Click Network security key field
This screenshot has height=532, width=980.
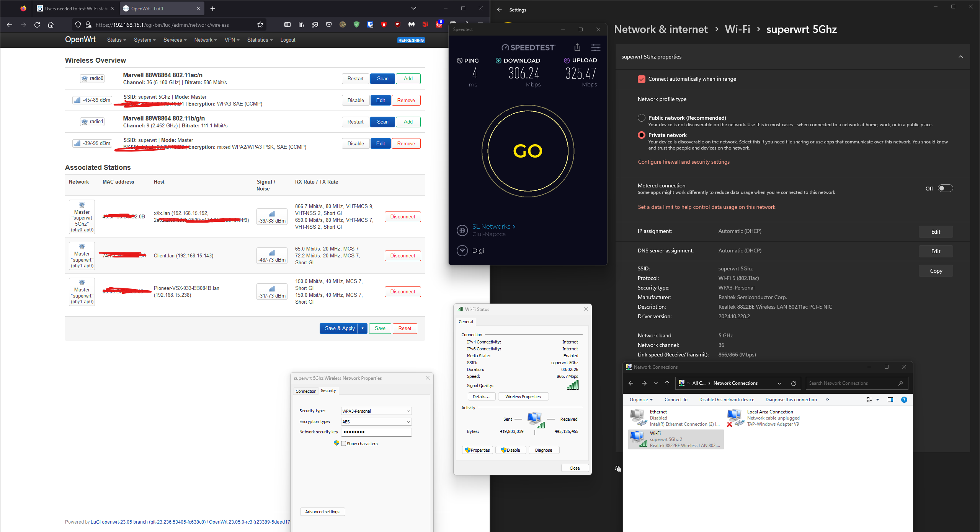(x=376, y=432)
